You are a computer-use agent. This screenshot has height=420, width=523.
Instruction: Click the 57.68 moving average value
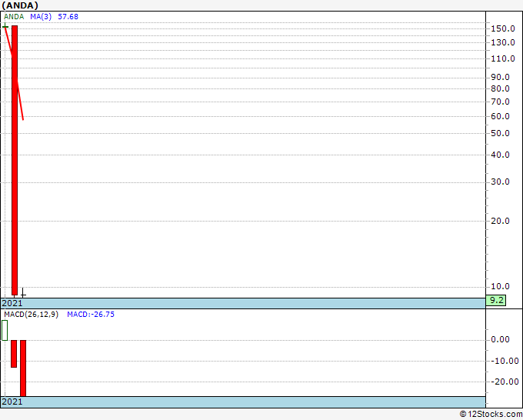coord(68,17)
